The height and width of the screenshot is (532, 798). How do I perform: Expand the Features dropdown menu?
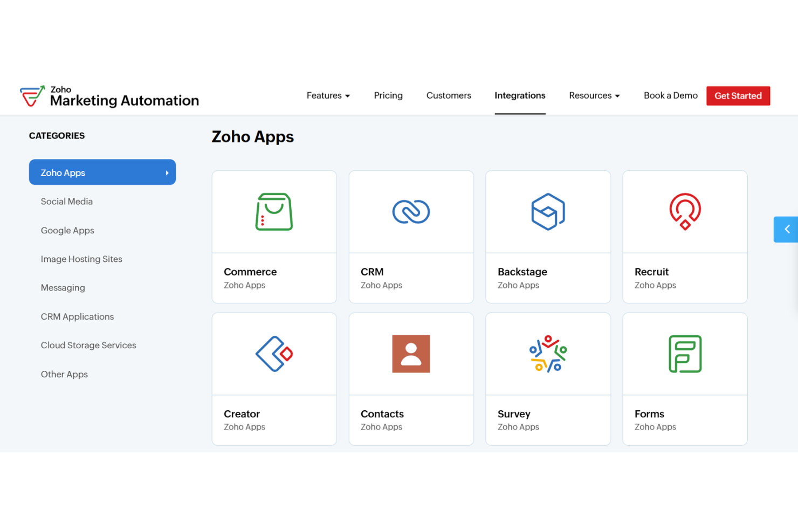pyautogui.click(x=328, y=95)
